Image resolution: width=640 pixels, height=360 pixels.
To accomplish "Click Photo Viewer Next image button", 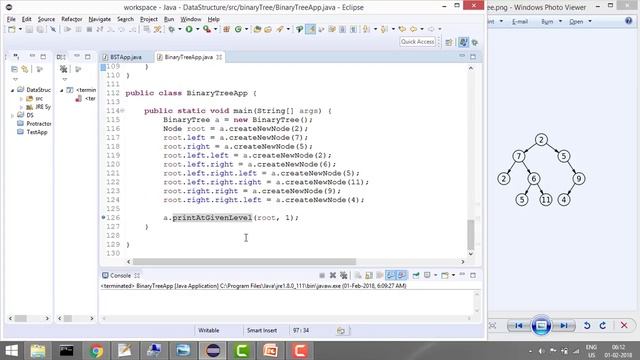I will [564, 326].
